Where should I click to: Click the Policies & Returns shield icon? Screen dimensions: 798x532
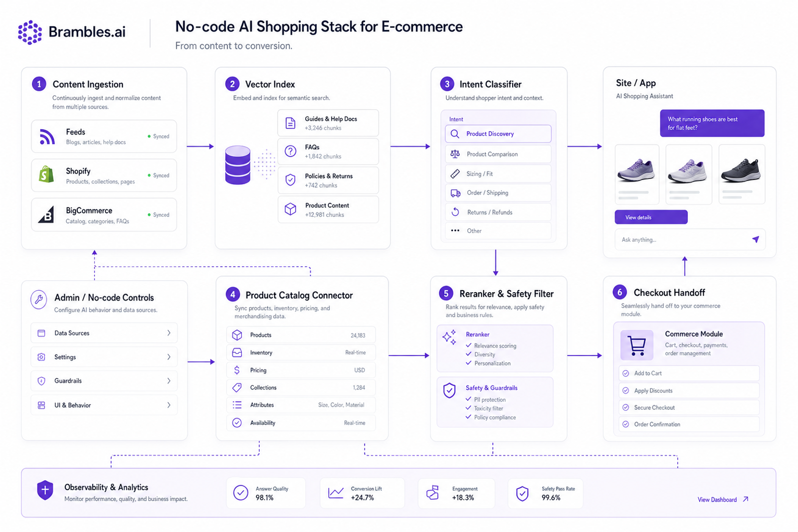290,180
